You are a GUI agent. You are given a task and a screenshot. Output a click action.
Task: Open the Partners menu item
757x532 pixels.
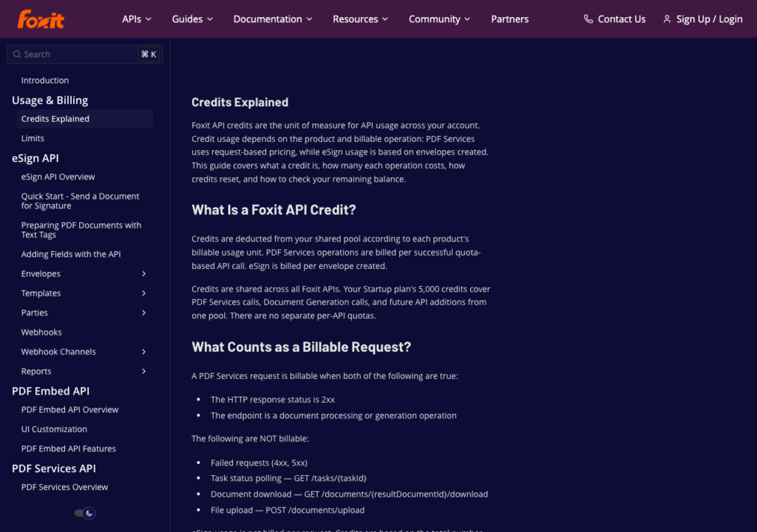(510, 19)
